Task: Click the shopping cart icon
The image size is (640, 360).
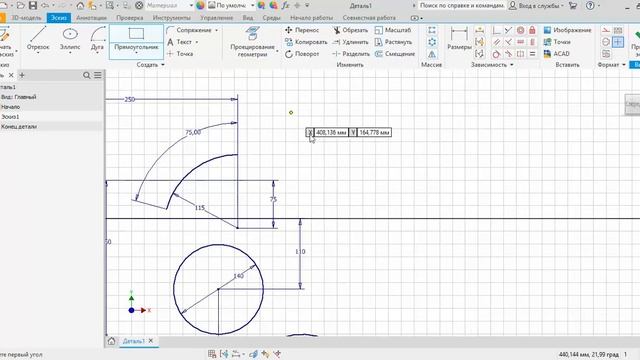Action: [x=573, y=6]
